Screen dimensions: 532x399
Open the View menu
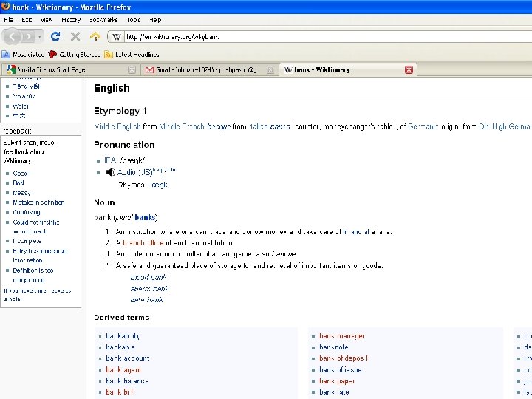47,20
